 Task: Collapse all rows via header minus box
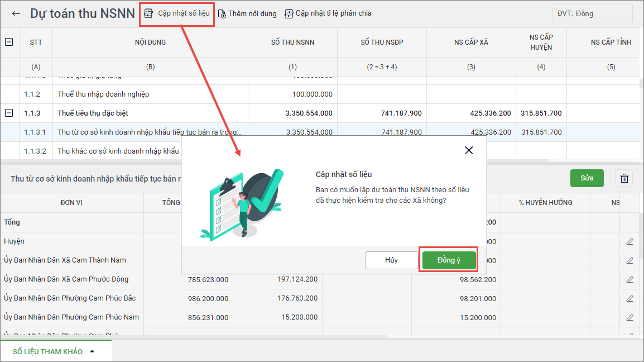(x=9, y=42)
